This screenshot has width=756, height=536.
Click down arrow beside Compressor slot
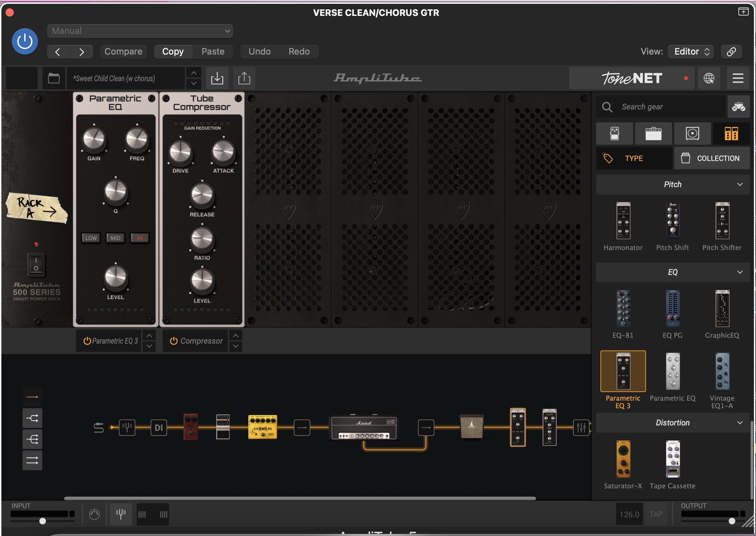pyautogui.click(x=236, y=346)
